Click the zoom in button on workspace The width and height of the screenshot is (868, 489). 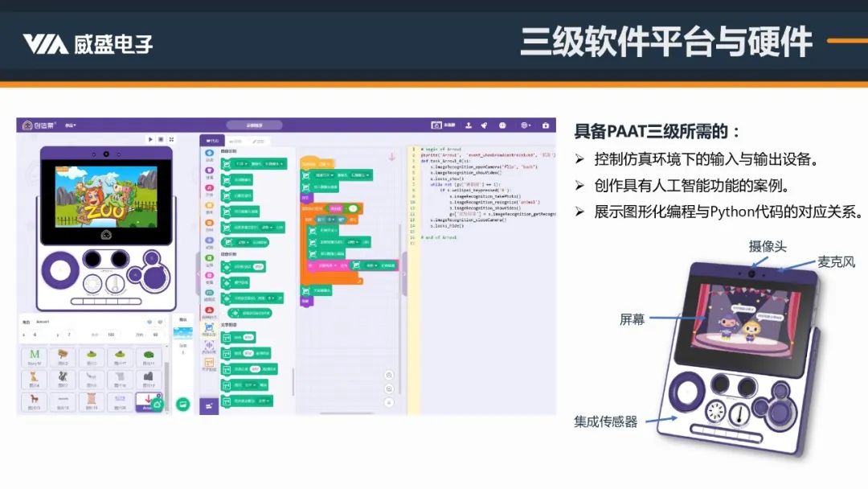(389, 375)
